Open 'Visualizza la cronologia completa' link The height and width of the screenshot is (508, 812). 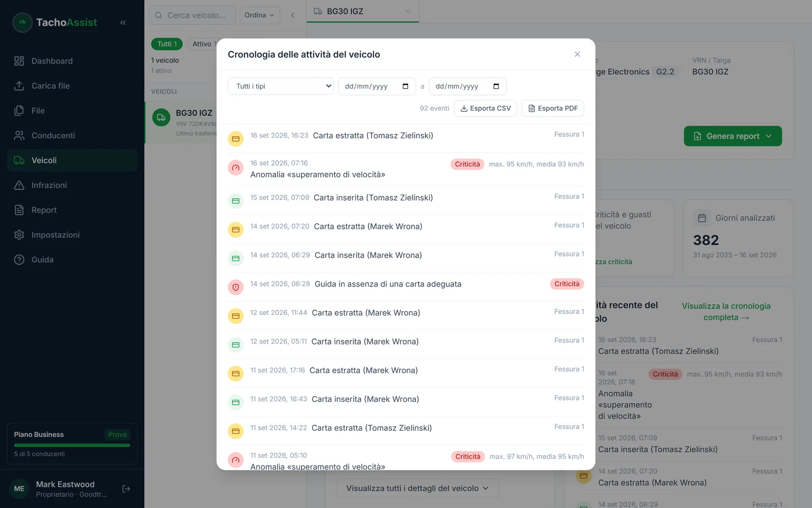[x=726, y=312]
